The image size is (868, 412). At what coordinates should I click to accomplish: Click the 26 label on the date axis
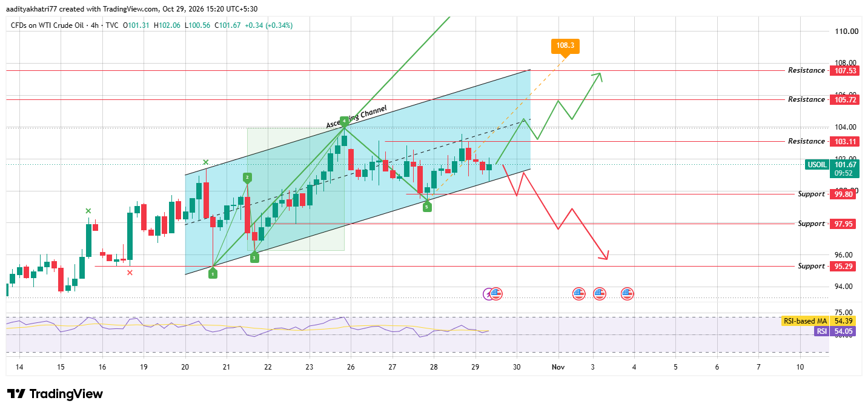pyautogui.click(x=351, y=367)
